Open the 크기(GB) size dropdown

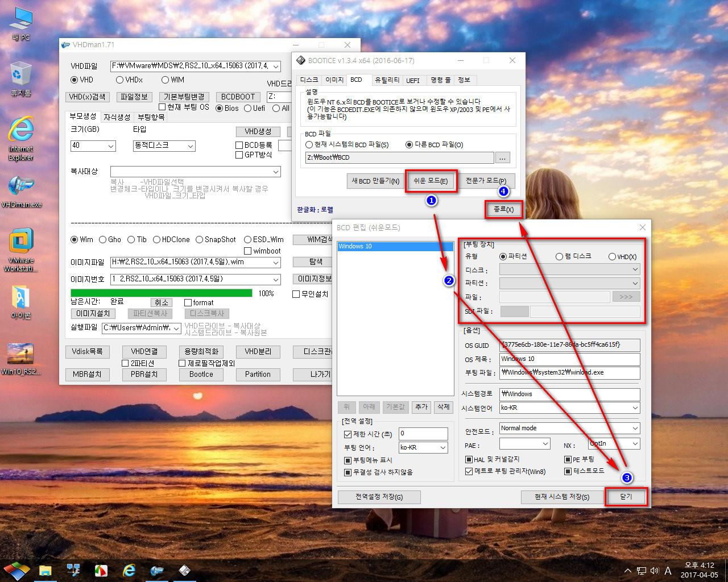coord(111,146)
